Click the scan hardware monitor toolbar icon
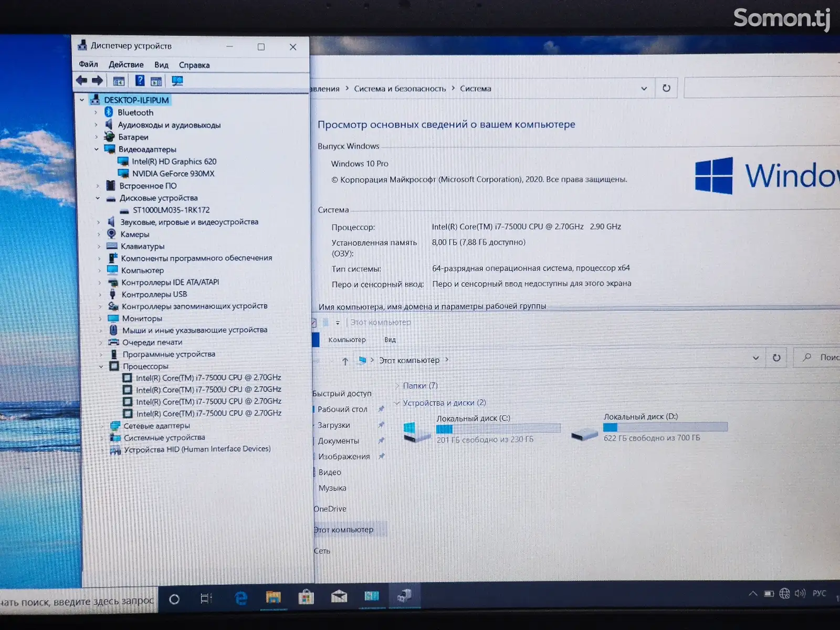This screenshot has width=840, height=630. pos(177,81)
